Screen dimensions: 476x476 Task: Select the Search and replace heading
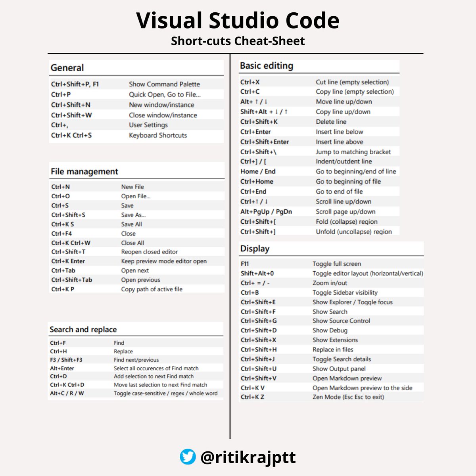click(83, 329)
